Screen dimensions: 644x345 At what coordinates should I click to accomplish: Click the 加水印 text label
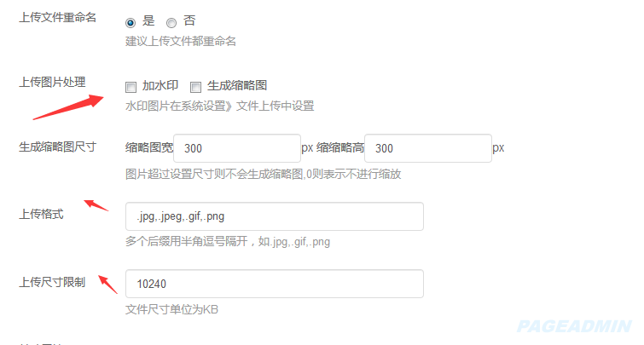click(160, 86)
